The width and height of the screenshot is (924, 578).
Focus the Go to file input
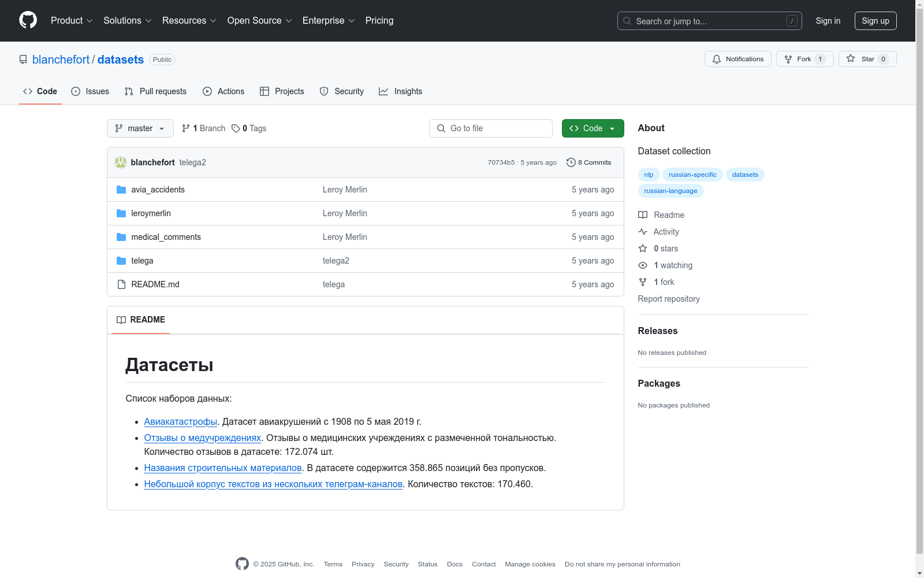(x=491, y=128)
